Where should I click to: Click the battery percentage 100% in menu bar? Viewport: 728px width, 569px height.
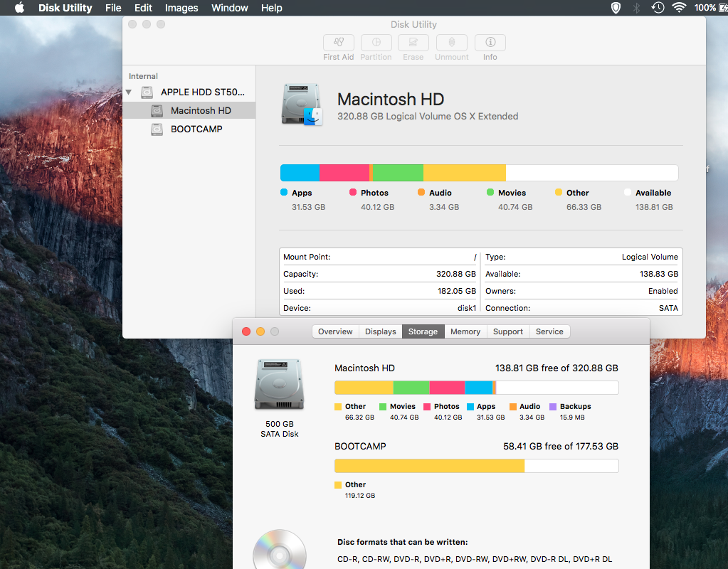[705, 8]
